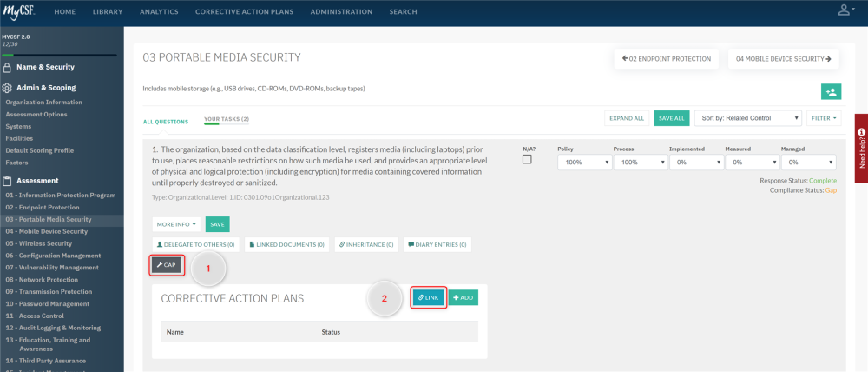Open 12 - Audit Logging & Monitoring

tap(53, 328)
